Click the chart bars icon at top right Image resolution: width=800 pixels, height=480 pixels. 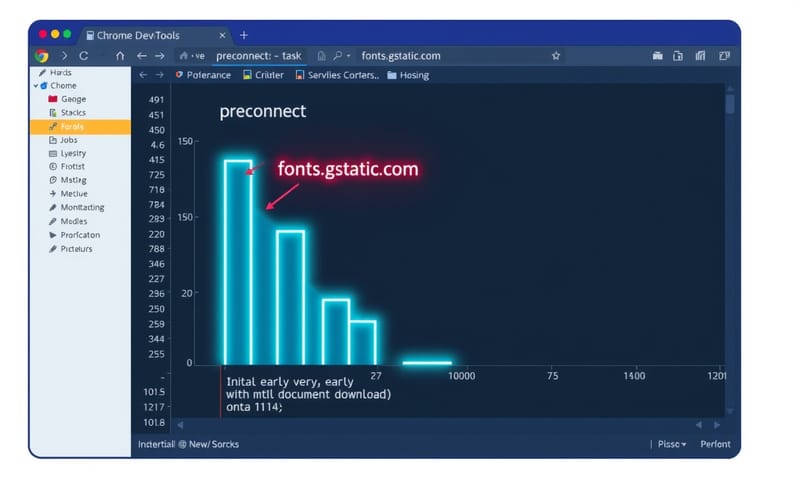point(700,56)
